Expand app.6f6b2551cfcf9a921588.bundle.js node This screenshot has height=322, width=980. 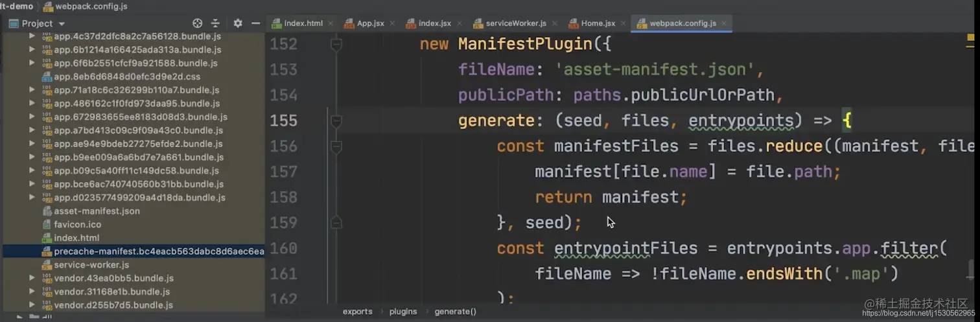pos(32,63)
